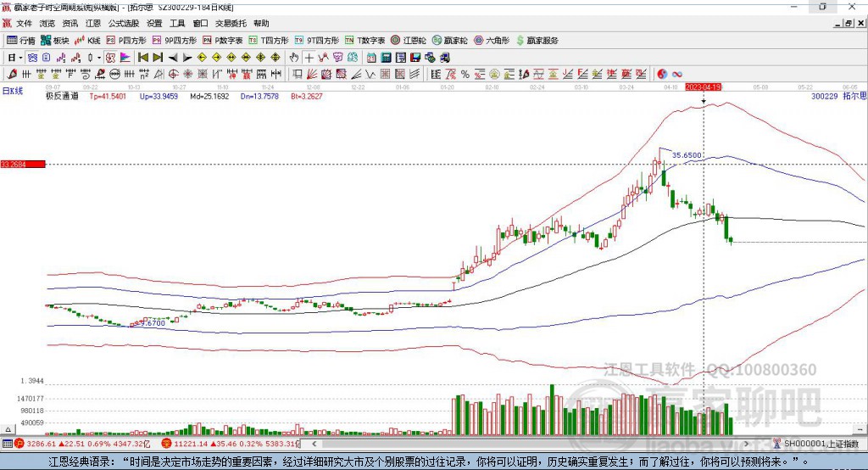
Task: Open the 工具 menu
Action: point(177,23)
